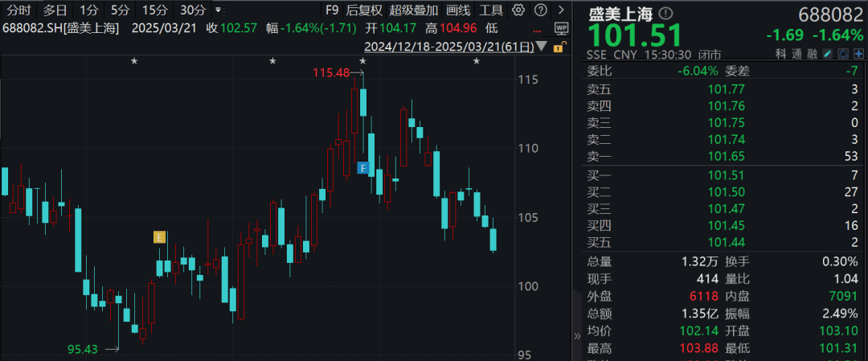
Task: Click the F9 button
Action: click(x=332, y=10)
